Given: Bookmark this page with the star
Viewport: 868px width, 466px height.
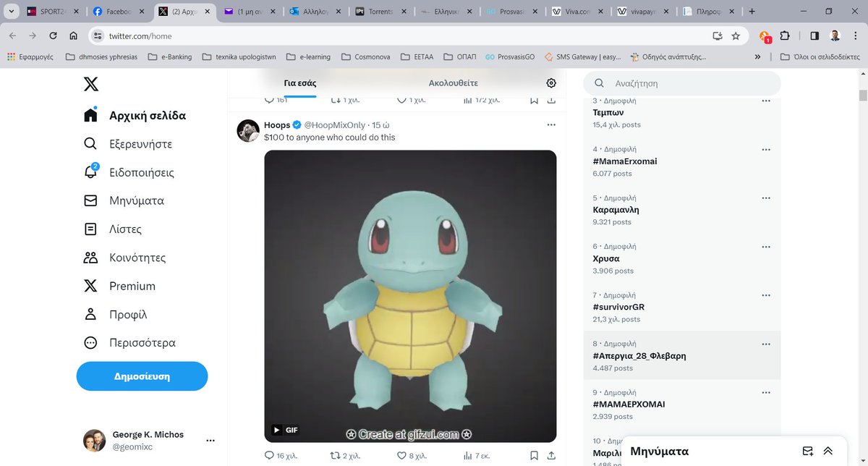Looking at the screenshot, I should click(736, 35).
